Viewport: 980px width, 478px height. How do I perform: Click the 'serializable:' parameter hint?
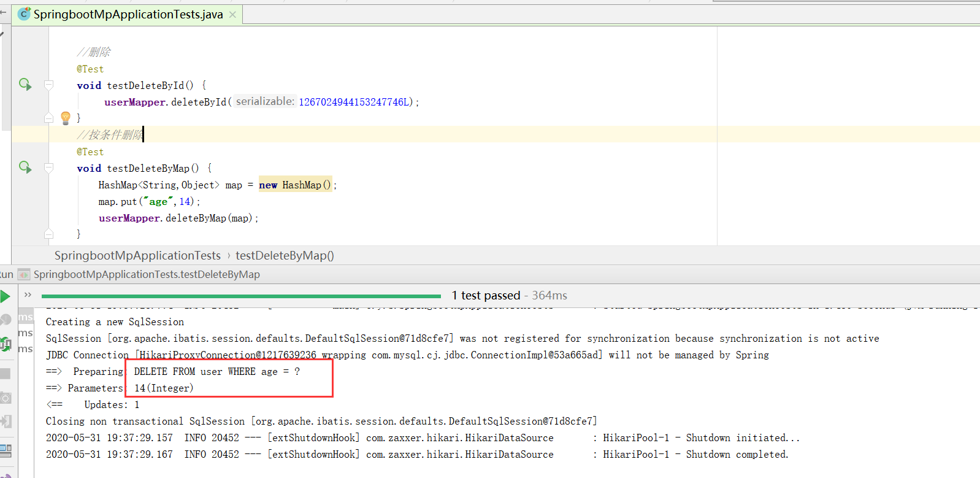[x=265, y=101]
